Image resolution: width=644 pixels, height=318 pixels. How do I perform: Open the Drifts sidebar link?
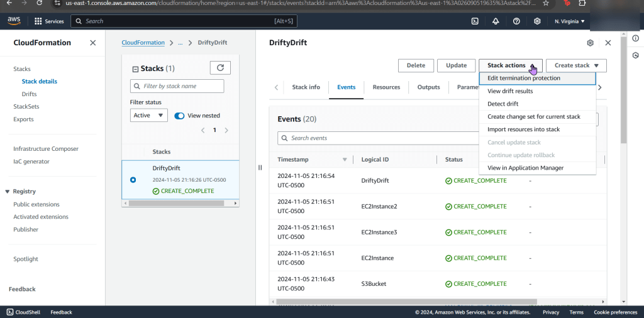(29, 94)
